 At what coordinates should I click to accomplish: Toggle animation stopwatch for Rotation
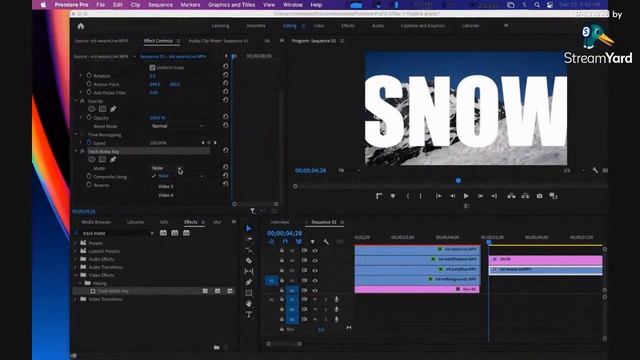89,76
